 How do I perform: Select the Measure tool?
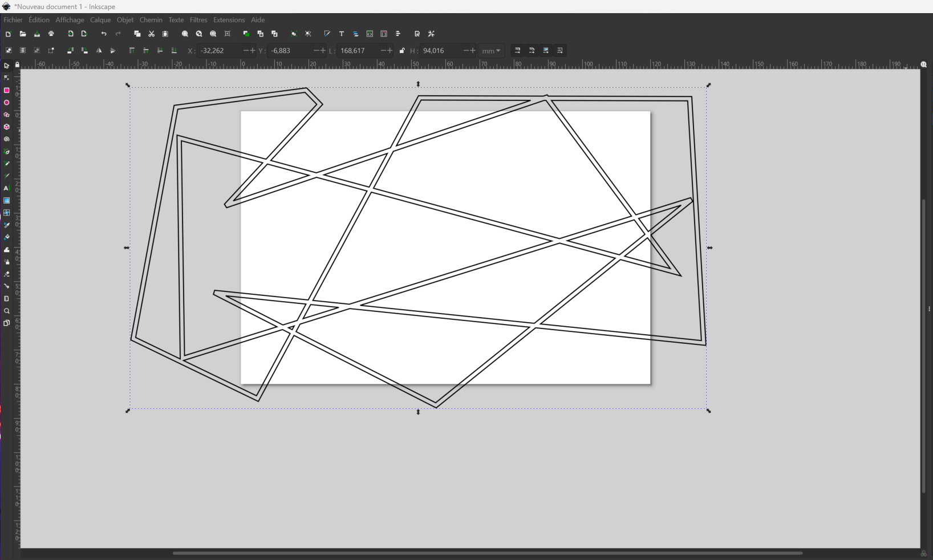pos(7,299)
